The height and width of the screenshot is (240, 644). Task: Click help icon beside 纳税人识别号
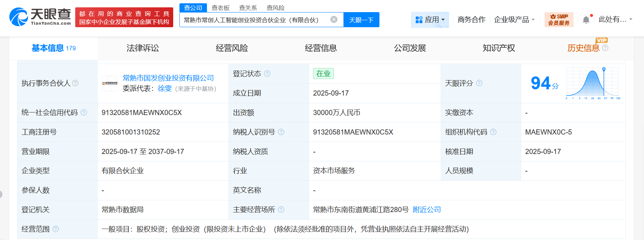281,132
